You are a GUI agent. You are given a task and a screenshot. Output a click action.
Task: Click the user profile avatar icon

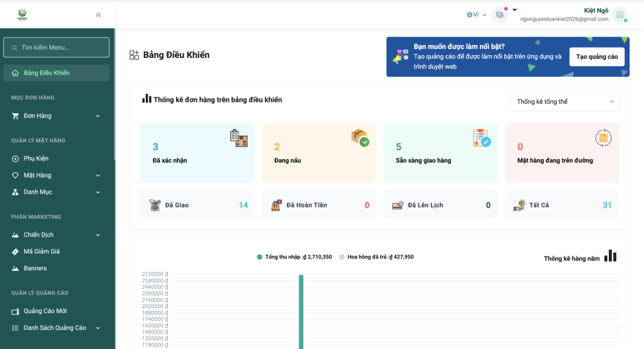coord(619,14)
